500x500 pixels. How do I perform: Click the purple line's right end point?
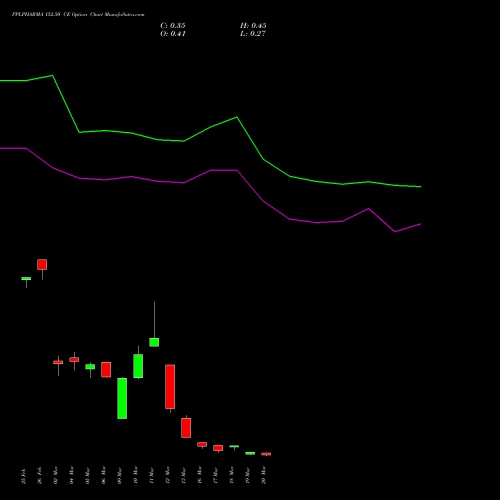point(421,224)
